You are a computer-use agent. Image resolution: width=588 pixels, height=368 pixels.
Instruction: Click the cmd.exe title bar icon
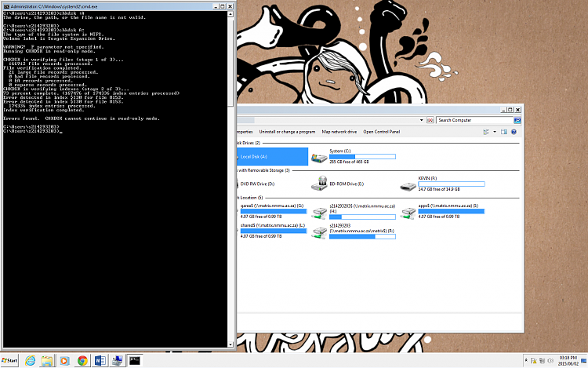(x=6, y=6)
